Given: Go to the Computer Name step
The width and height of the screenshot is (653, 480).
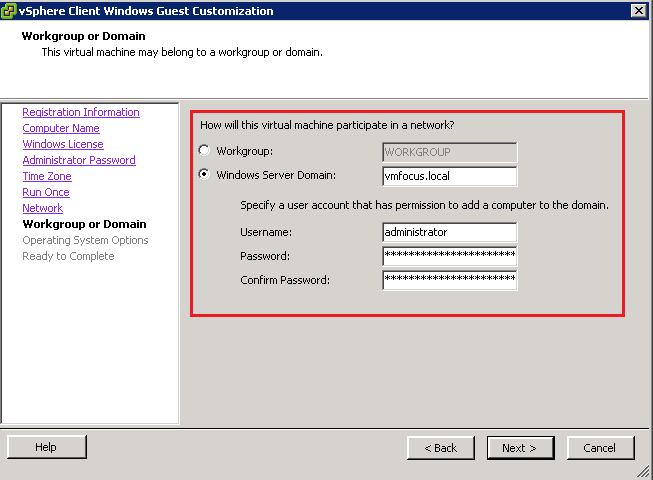Looking at the screenshot, I should click(61, 128).
